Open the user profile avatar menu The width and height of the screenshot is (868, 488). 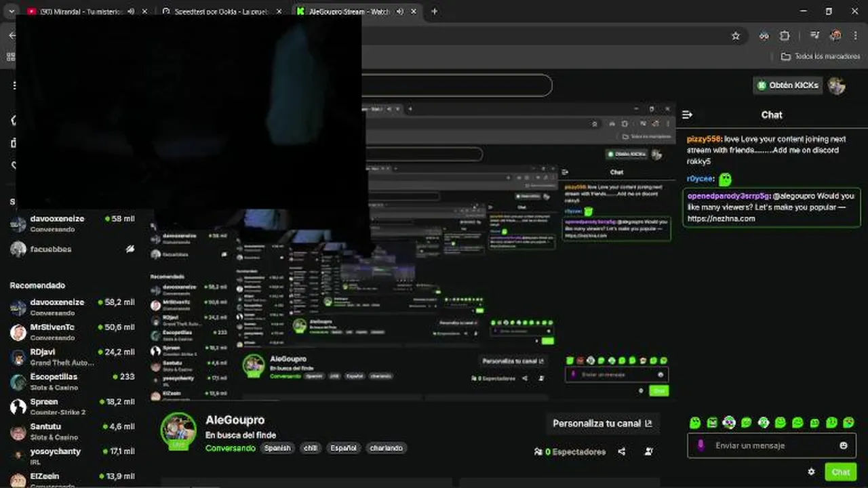tap(837, 85)
